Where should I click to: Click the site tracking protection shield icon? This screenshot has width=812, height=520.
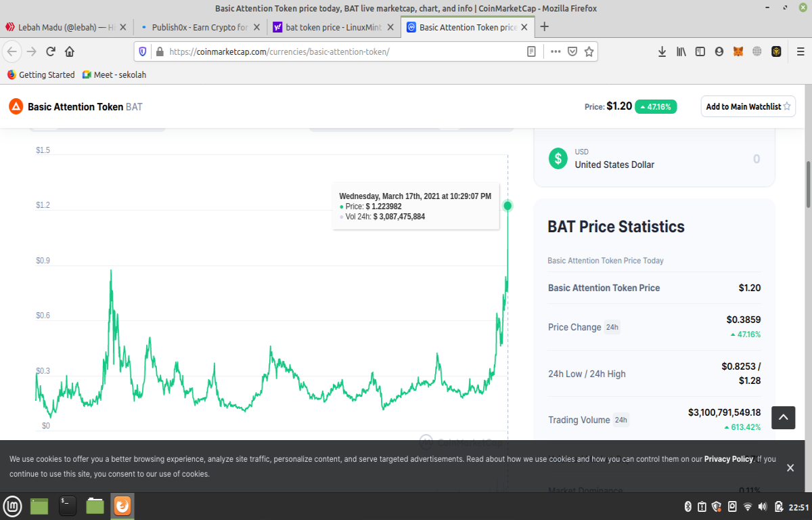(x=143, y=51)
